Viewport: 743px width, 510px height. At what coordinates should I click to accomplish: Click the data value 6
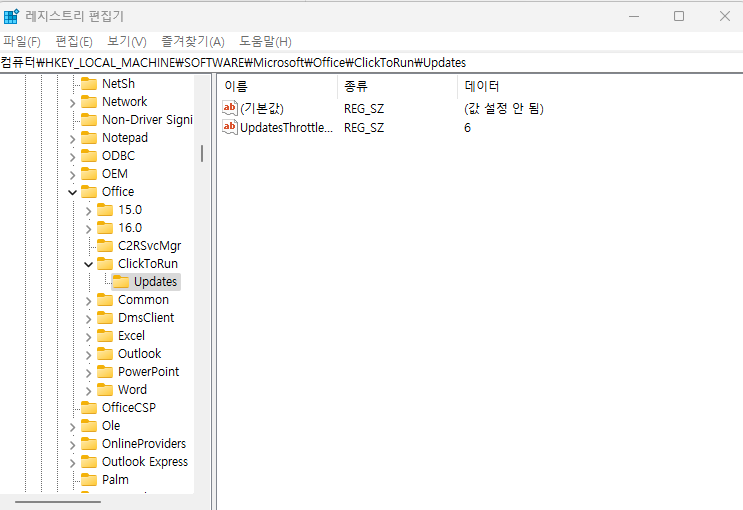point(467,128)
